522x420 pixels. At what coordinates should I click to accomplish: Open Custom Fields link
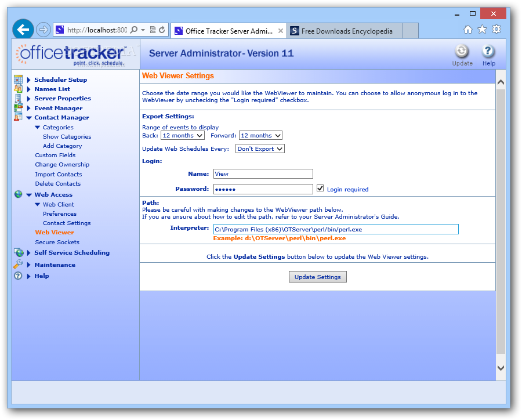pos(55,155)
